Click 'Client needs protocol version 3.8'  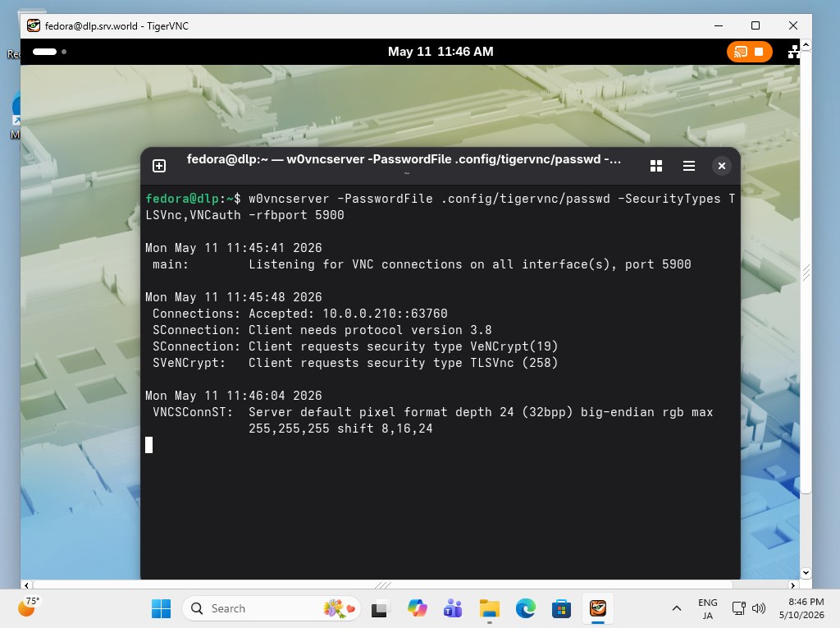370,330
